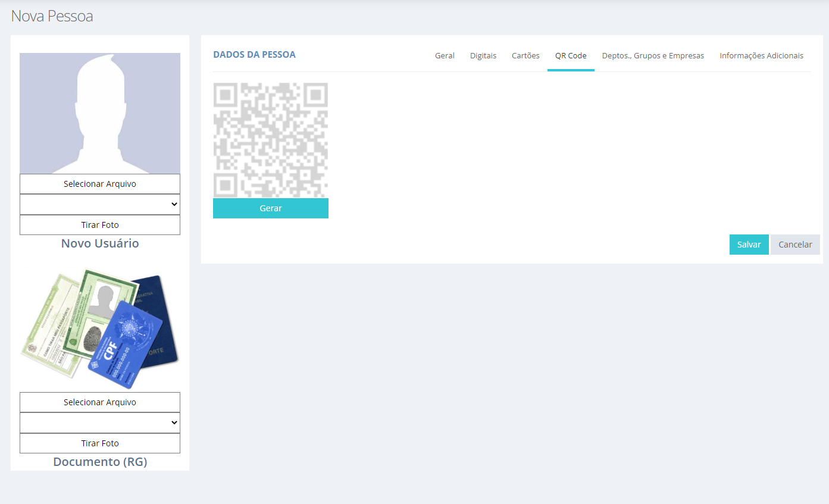Select file for user photo
Screen dimensions: 829x504
pyautogui.click(x=100, y=184)
